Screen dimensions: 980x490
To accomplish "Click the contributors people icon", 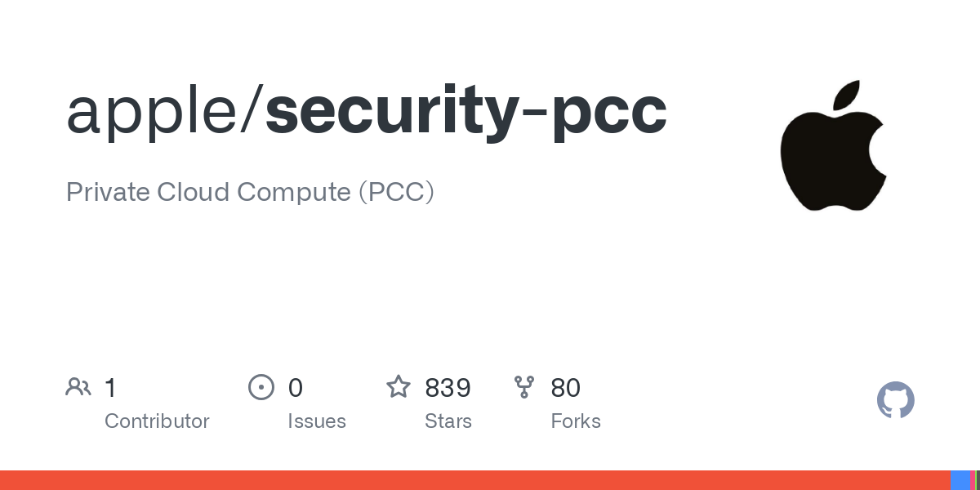I will tap(78, 387).
